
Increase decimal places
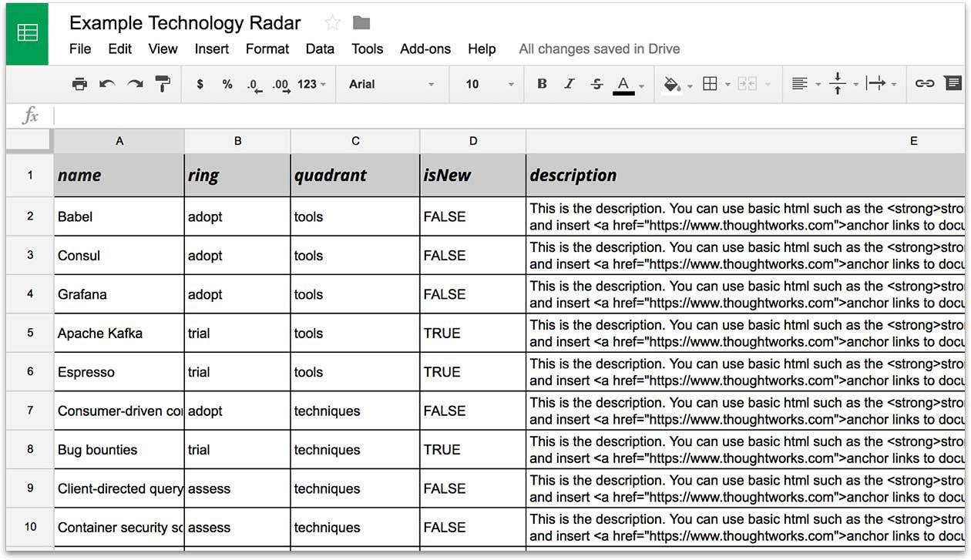click(x=281, y=86)
